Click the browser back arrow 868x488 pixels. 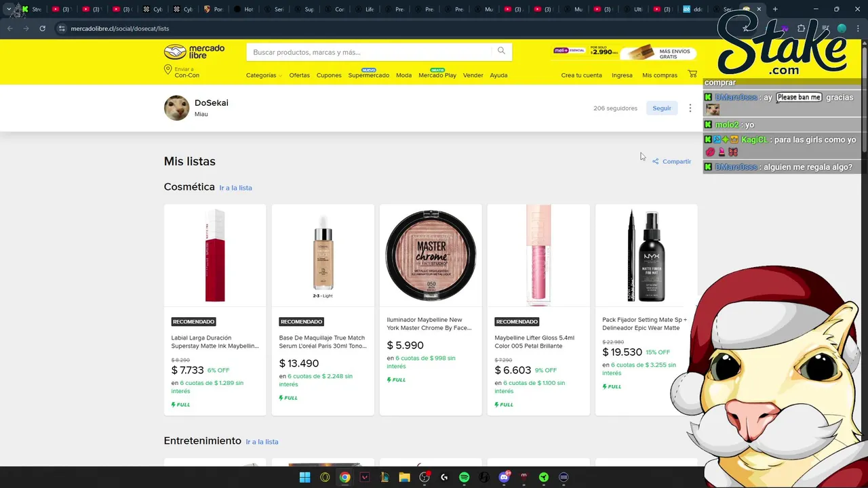[x=9, y=28]
